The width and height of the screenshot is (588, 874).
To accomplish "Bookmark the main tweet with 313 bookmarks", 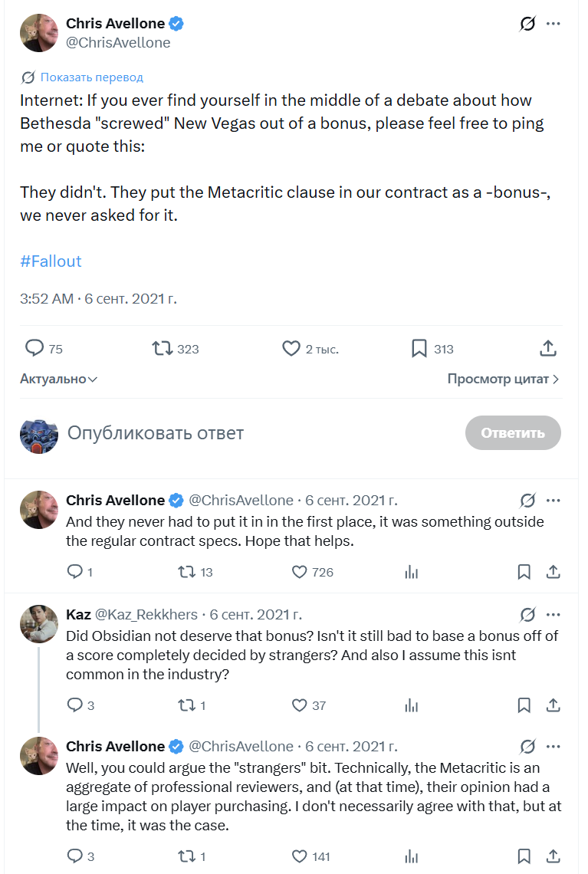I will 419,349.
